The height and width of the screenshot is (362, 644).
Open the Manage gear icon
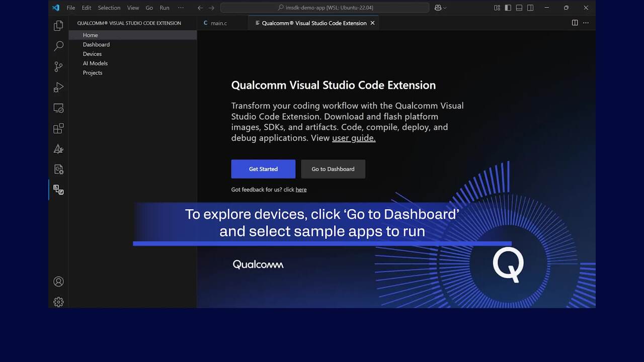tap(58, 302)
